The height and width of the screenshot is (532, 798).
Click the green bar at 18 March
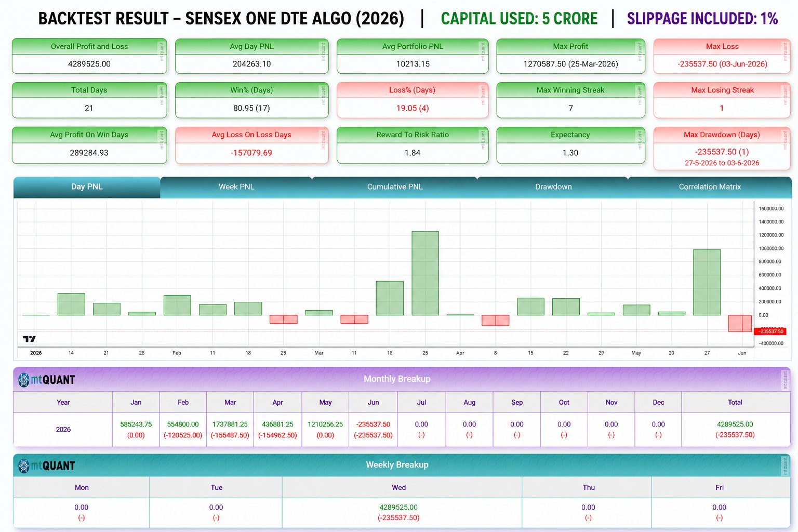(x=390, y=298)
